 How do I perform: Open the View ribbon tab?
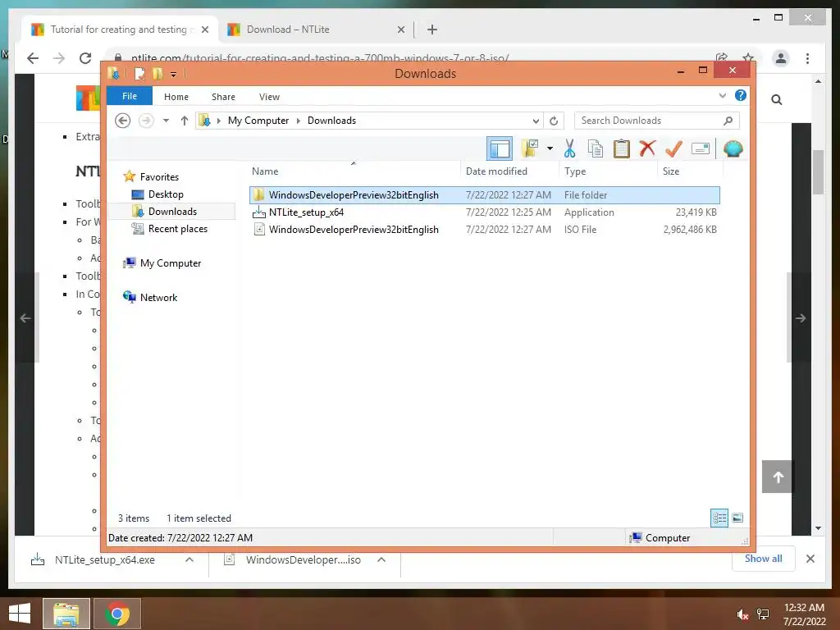click(269, 97)
